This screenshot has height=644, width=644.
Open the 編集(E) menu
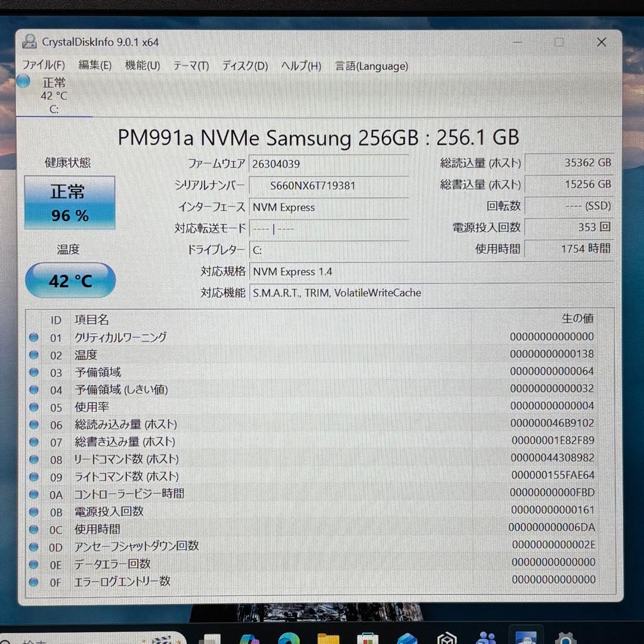pos(95,66)
